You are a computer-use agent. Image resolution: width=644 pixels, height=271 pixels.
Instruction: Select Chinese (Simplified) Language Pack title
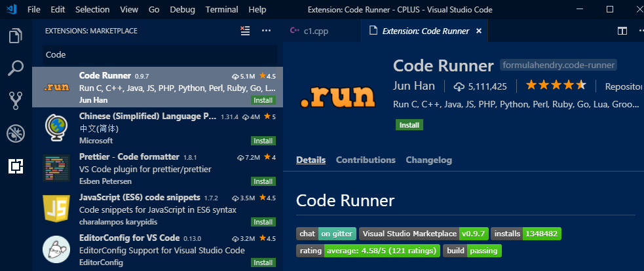(x=148, y=117)
